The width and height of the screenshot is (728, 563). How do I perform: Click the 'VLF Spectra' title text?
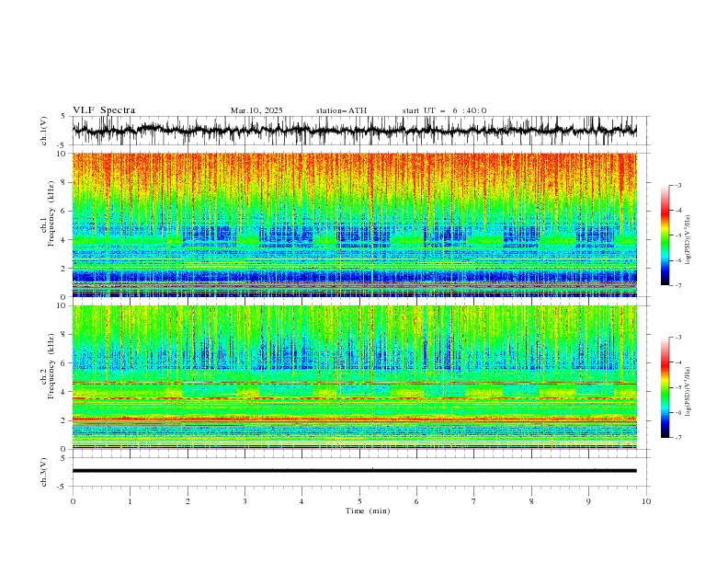(x=104, y=110)
